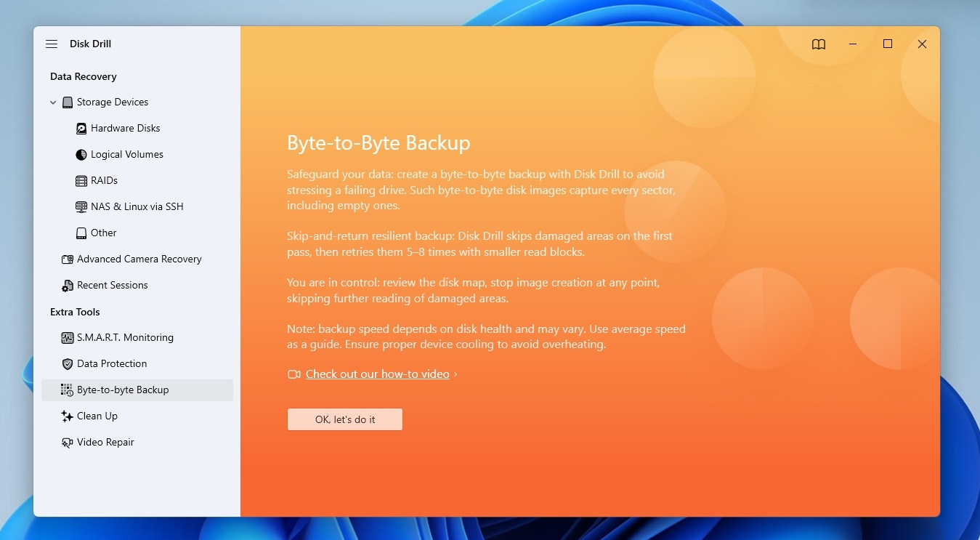Click the S.M.A.R.T. Monitoring icon
This screenshot has width=980, height=540.
click(68, 338)
